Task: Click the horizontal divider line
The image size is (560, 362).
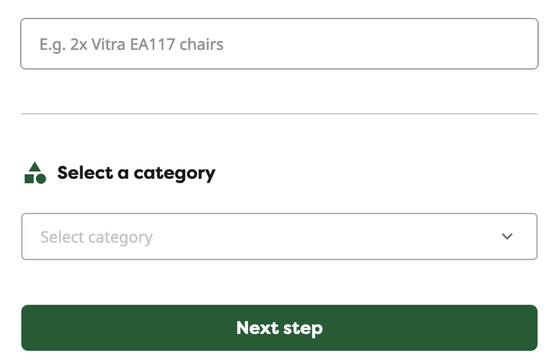Action: coord(279,114)
